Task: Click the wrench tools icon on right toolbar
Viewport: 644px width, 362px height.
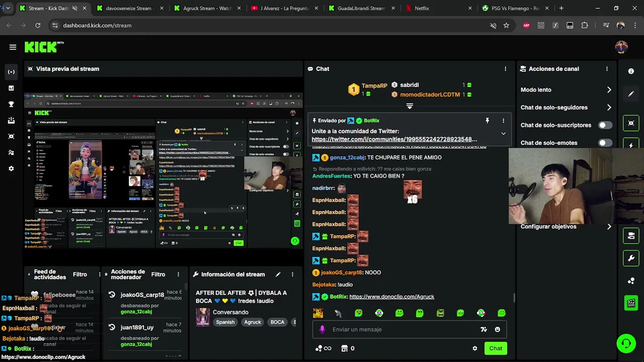Action: pos(631,258)
